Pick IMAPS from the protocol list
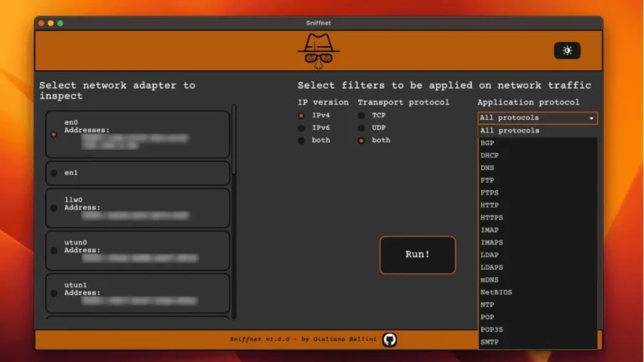The height and width of the screenshot is (362, 644). coord(538,242)
